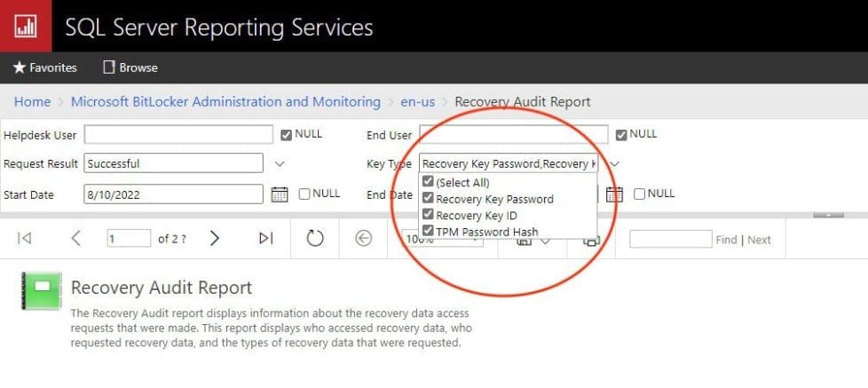Go to the first report page
Viewport: 868px width, 388px height.
tap(25, 238)
